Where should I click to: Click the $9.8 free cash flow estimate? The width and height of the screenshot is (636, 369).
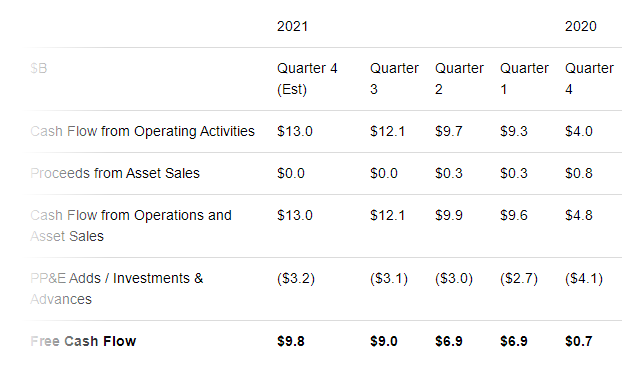291,341
